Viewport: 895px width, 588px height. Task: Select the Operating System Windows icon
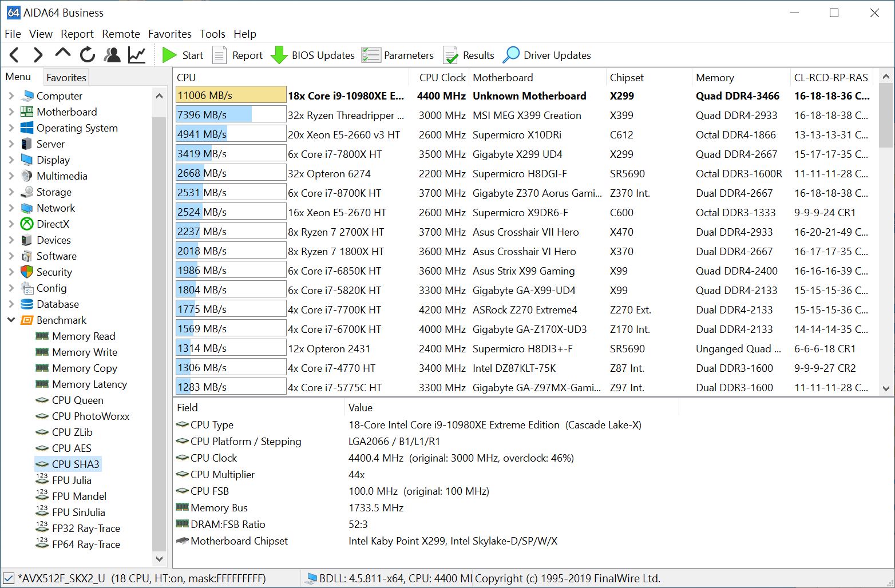pyautogui.click(x=27, y=128)
